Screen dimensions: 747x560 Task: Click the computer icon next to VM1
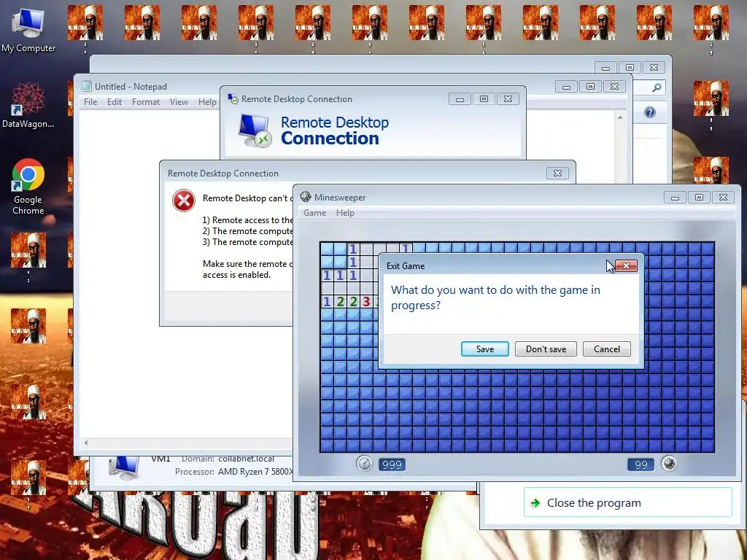124,467
